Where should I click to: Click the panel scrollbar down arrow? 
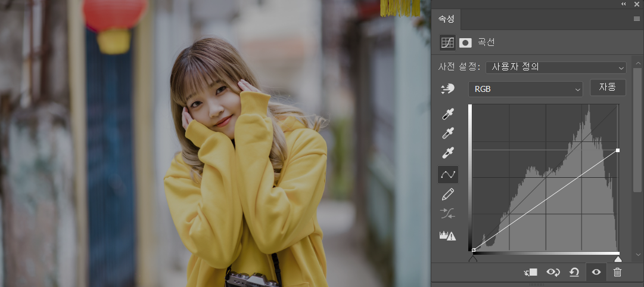pos(638,255)
